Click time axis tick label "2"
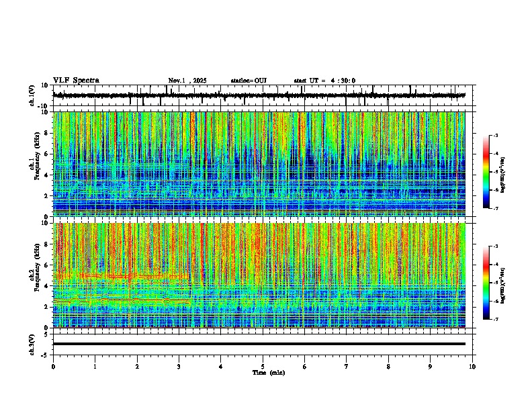The image size is (532, 411). 137,367
